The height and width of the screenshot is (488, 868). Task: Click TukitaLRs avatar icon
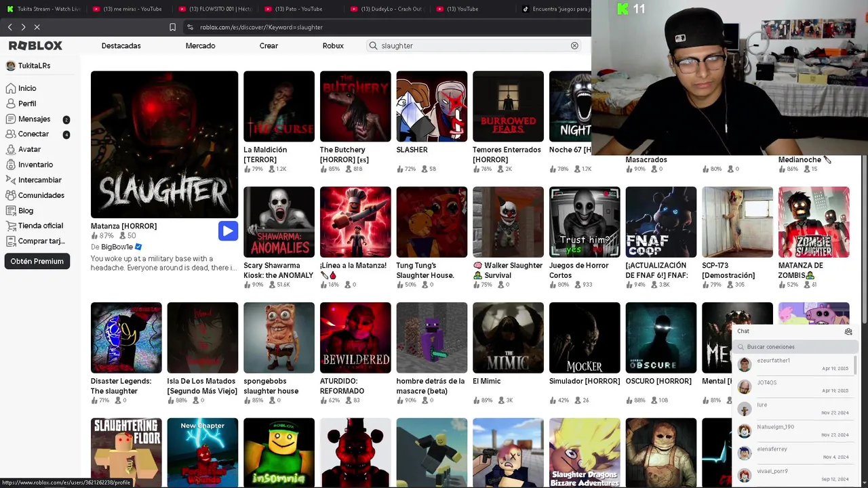(10, 66)
